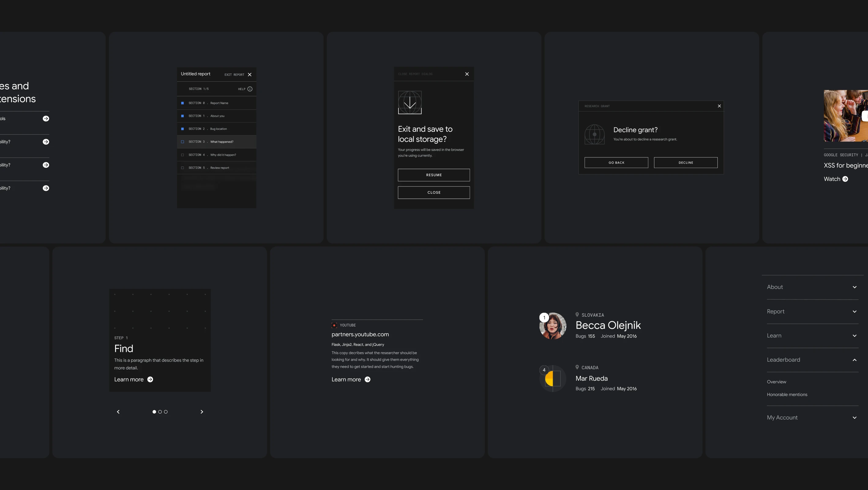Click arrow icon under the Find step card
This screenshot has height=490, width=868.
150,379
